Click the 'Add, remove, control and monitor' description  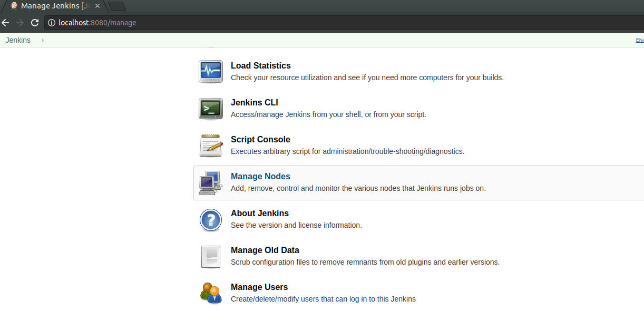(358, 188)
